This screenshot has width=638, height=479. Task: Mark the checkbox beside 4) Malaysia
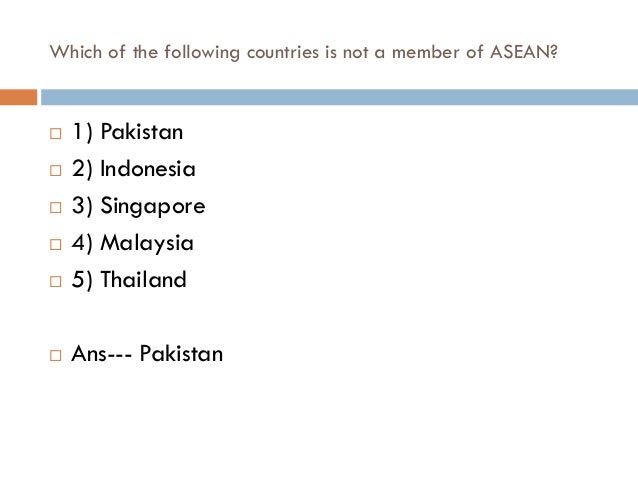(55, 245)
